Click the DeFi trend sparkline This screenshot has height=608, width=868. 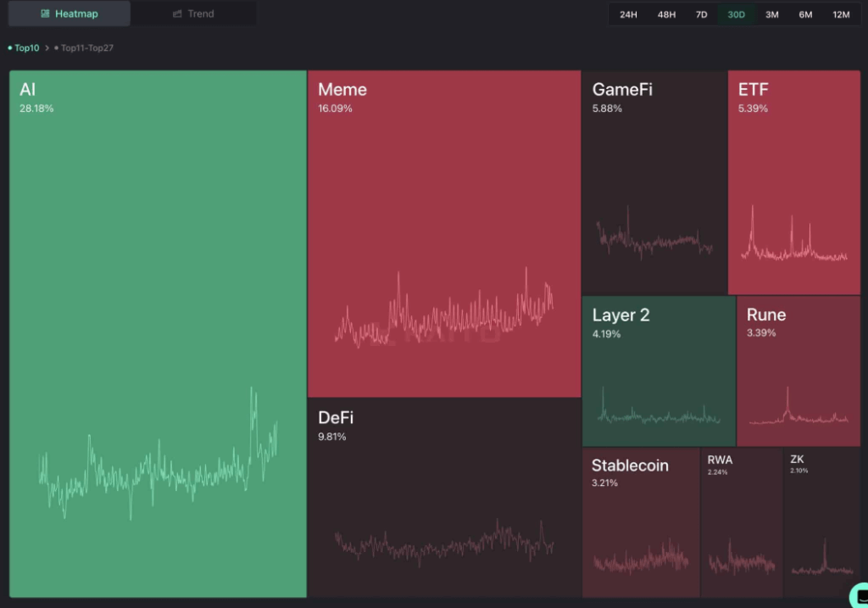(444, 543)
